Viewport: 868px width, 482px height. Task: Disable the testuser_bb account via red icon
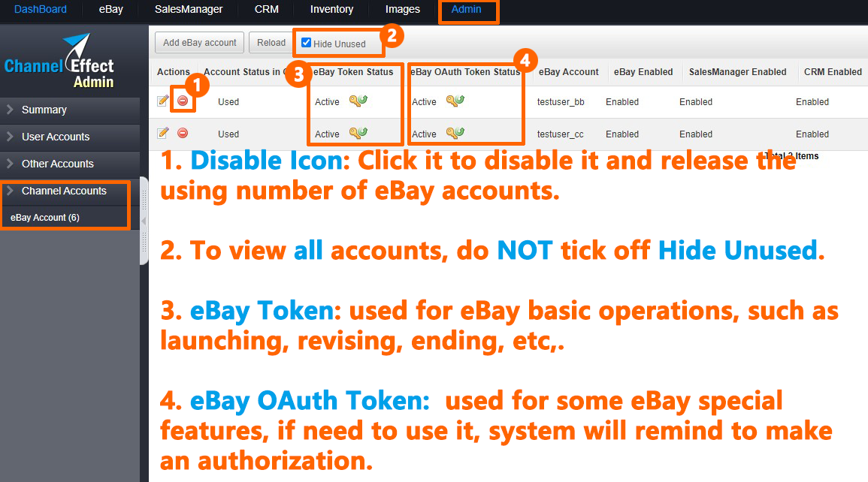point(183,101)
